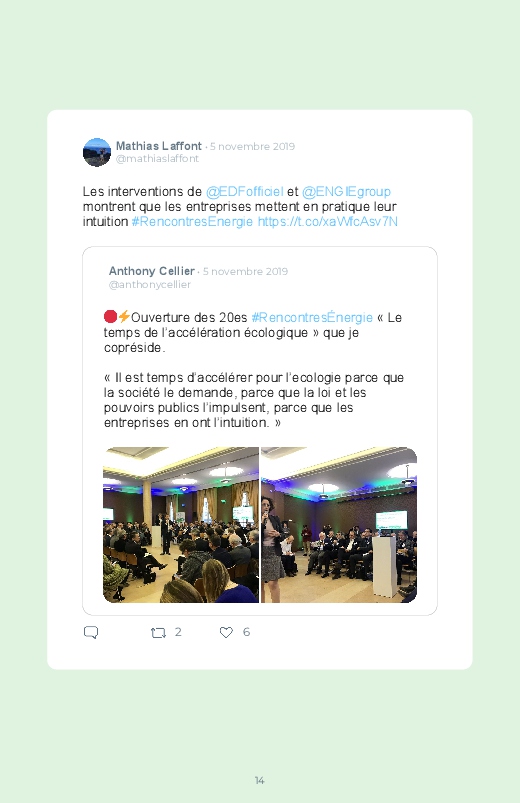Click #RencontresÉnergie hashtag in quoted tweet
Image resolution: width=520 pixels, height=803 pixels.
click(x=312, y=318)
